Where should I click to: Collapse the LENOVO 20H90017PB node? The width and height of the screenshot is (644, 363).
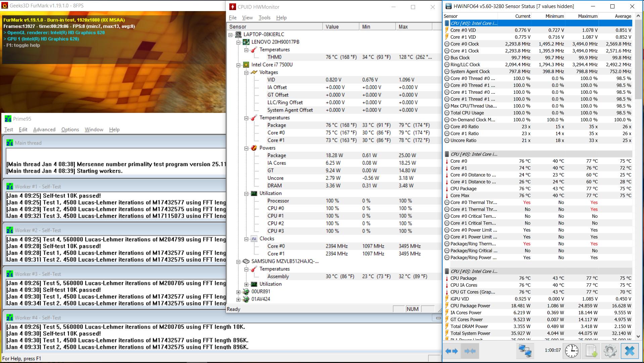pos(238,42)
